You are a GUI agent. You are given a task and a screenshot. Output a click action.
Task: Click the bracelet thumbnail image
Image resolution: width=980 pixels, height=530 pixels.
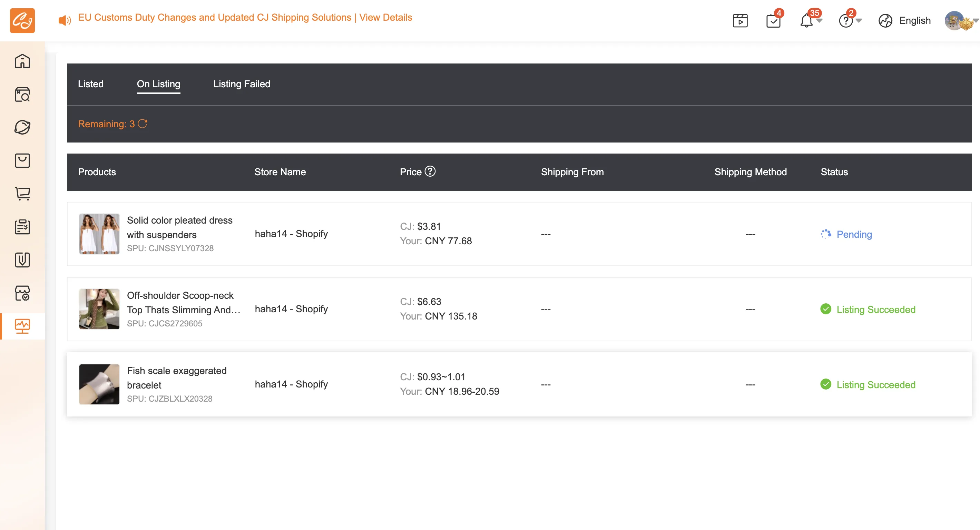pos(99,384)
